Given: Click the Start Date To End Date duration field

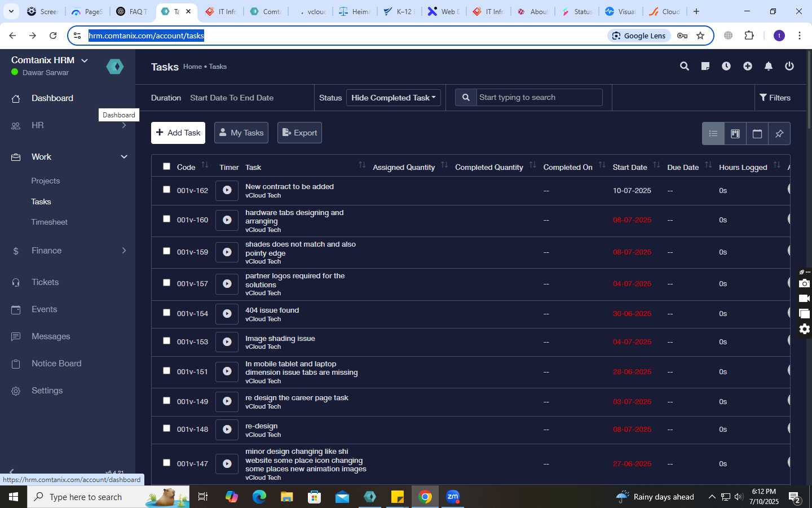Looking at the screenshot, I should 232,98.
